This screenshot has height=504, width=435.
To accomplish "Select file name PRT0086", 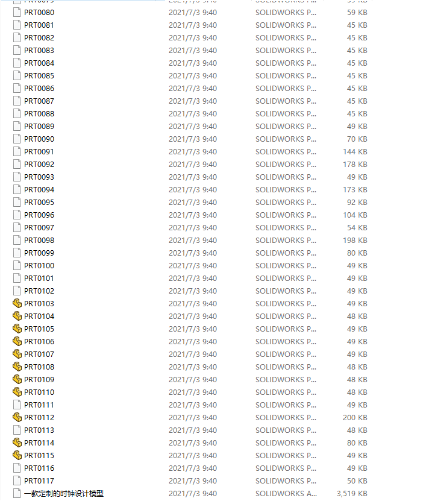I will (39, 89).
